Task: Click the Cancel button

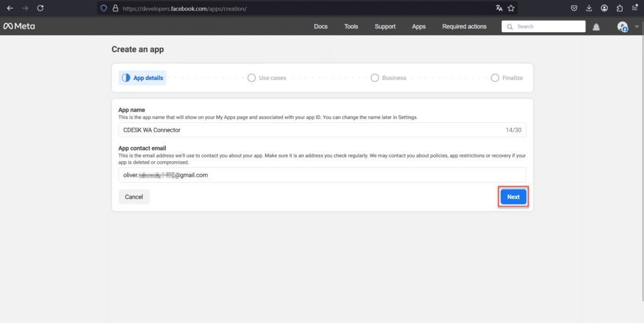Action: (x=134, y=197)
